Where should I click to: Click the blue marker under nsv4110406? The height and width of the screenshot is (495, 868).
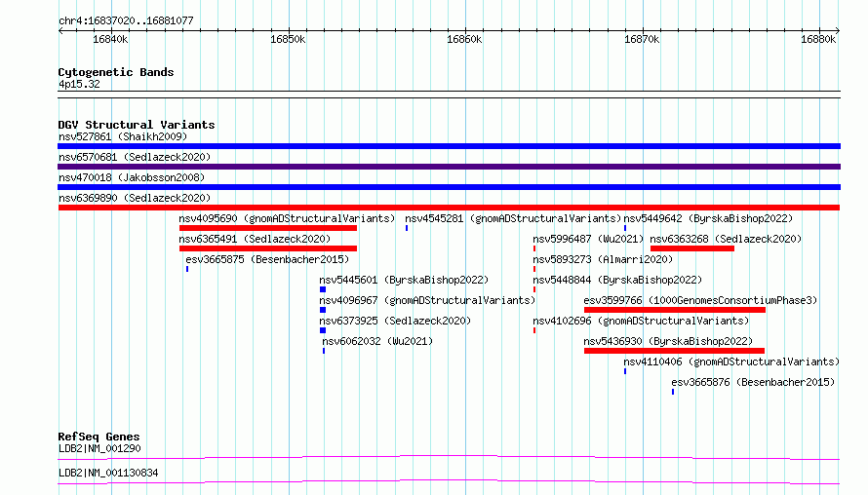click(625, 371)
